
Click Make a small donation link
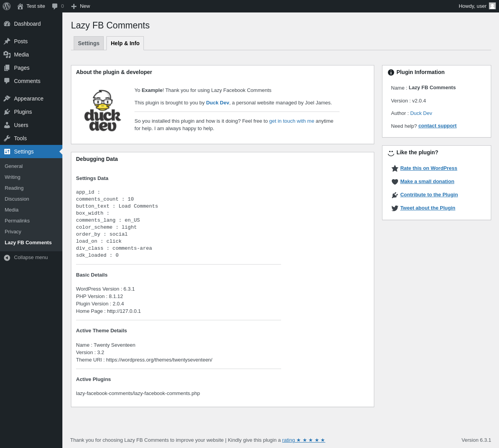point(427,182)
